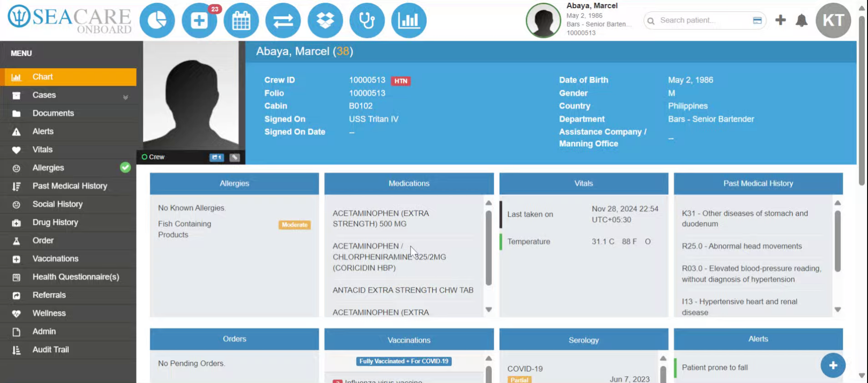
Task: Click the Medications panel scrollbar thumb
Action: [489, 248]
